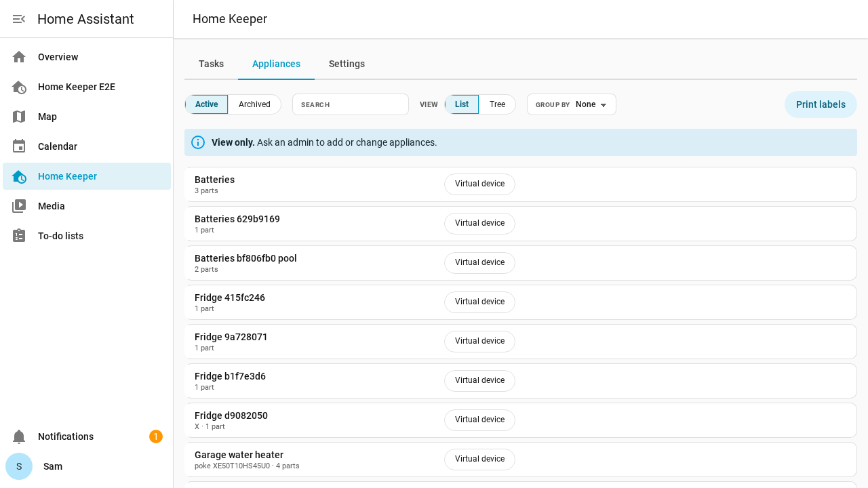The width and height of the screenshot is (868, 488).
Task: Select the Archived filter
Action: tap(254, 104)
